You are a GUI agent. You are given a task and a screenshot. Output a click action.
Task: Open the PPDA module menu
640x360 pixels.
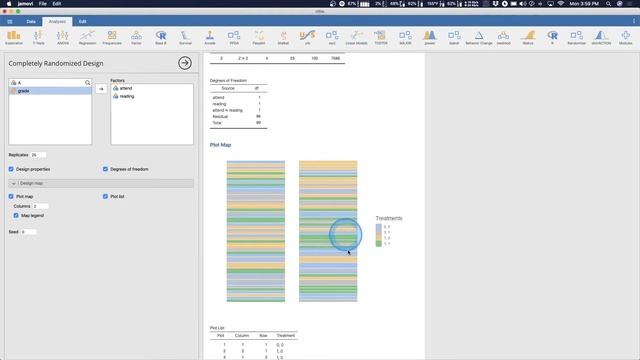(x=234, y=38)
